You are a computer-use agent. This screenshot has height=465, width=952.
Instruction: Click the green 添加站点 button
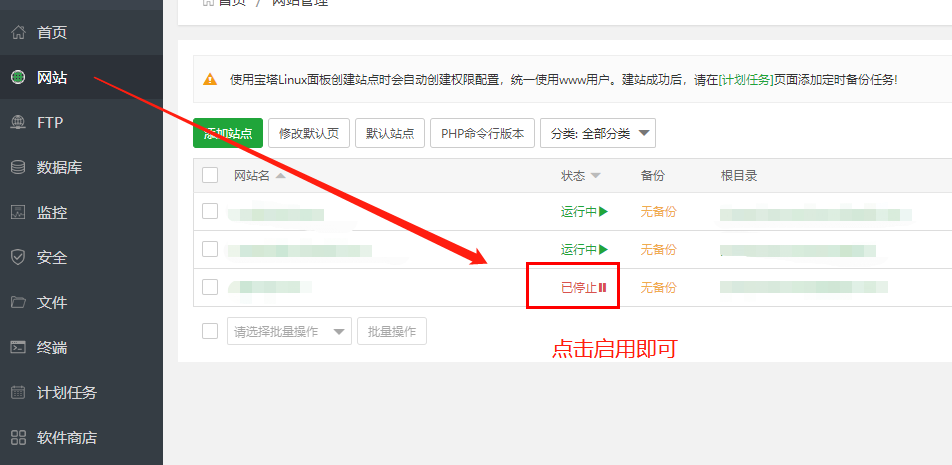click(x=228, y=133)
